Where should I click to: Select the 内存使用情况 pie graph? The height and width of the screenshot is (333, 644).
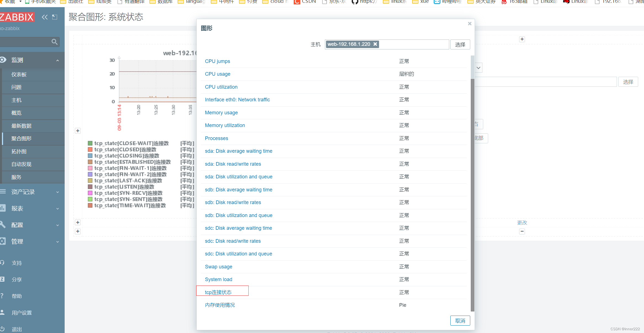coord(220,305)
